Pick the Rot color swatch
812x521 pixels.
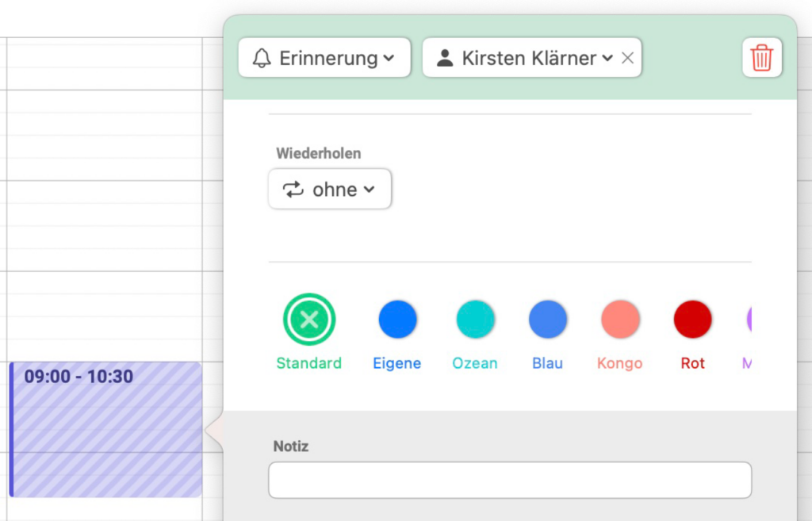692,319
